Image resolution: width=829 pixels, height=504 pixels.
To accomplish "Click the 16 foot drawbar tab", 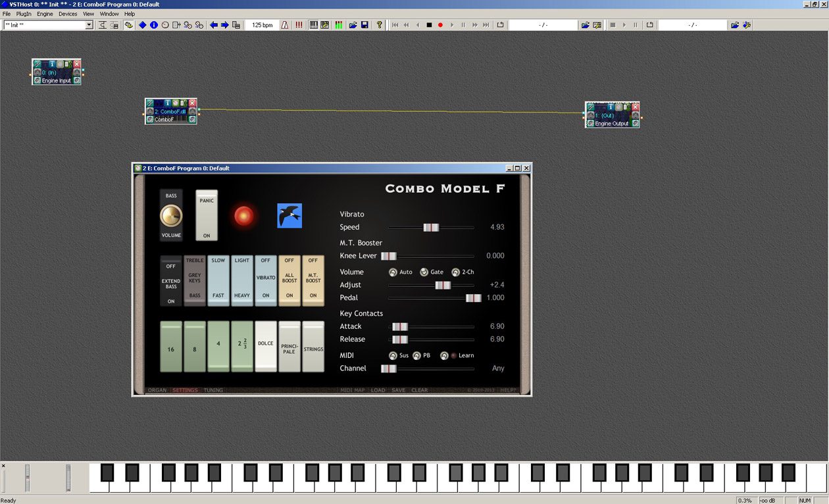I will click(171, 346).
